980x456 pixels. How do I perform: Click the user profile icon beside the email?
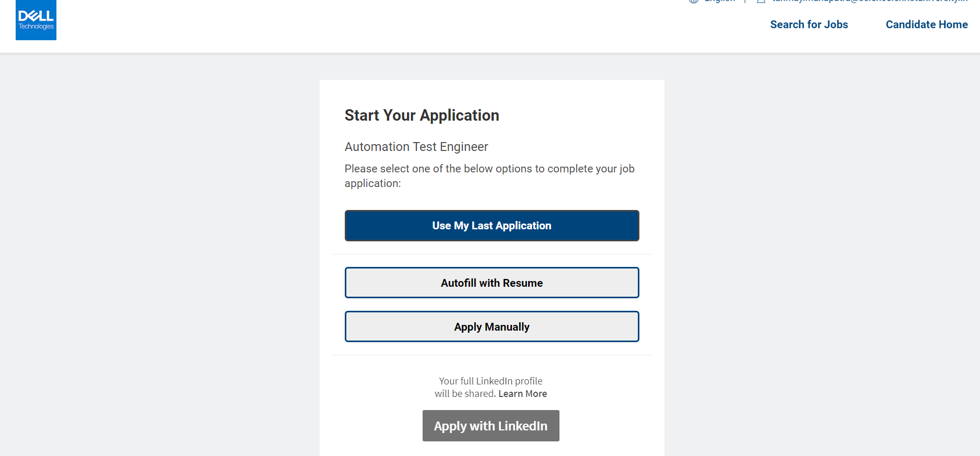coord(761,1)
